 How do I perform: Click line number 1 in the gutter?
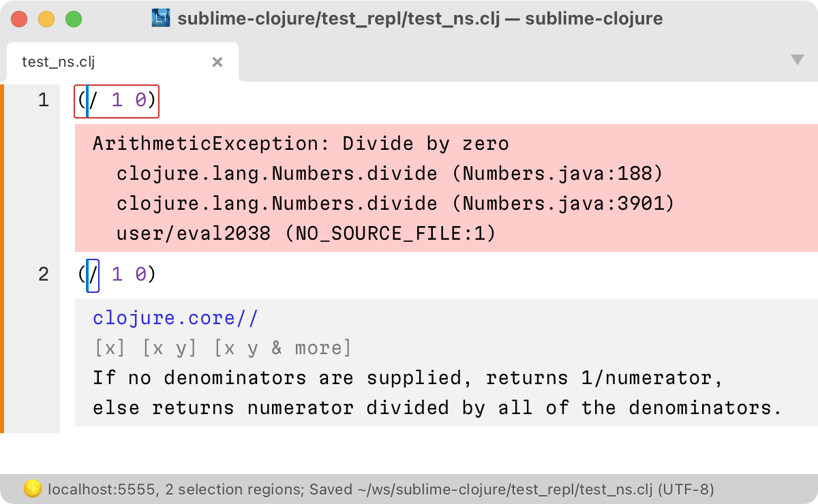click(44, 101)
